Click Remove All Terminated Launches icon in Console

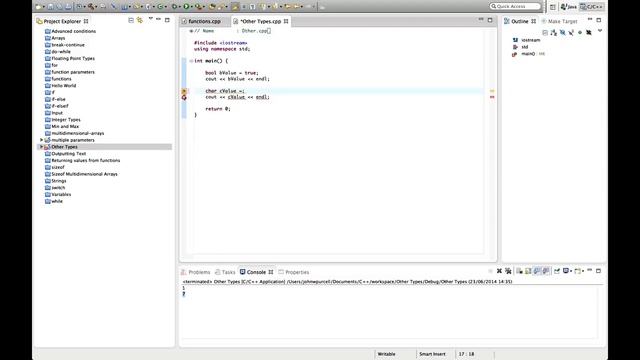(x=508, y=271)
